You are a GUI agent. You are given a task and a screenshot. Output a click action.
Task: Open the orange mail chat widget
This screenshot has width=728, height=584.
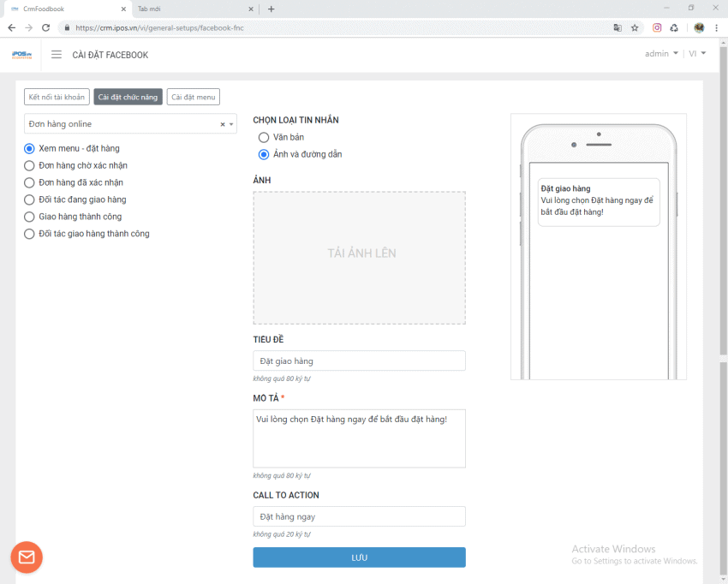coord(27,557)
